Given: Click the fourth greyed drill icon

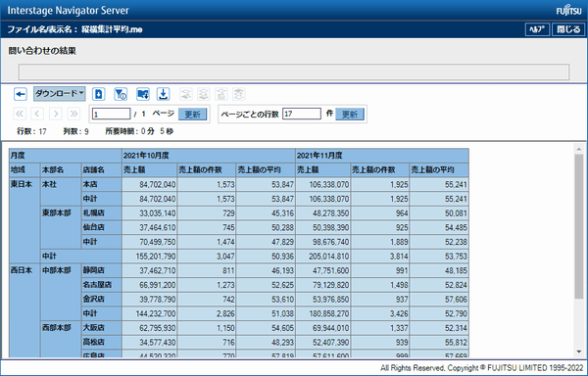Looking at the screenshot, I should [x=239, y=94].
